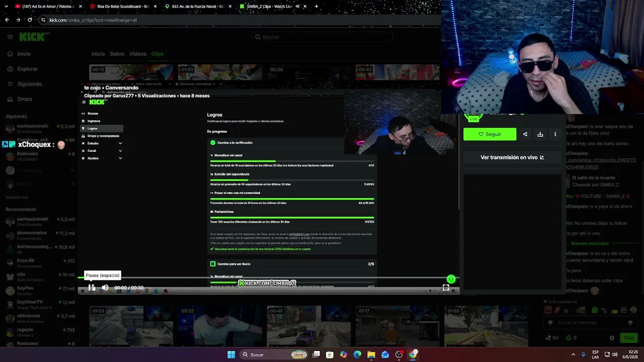The width and height of the screenshot is (644, 362).
Task: Open xQc channel in sidebar
Action: tap(40, 277)
